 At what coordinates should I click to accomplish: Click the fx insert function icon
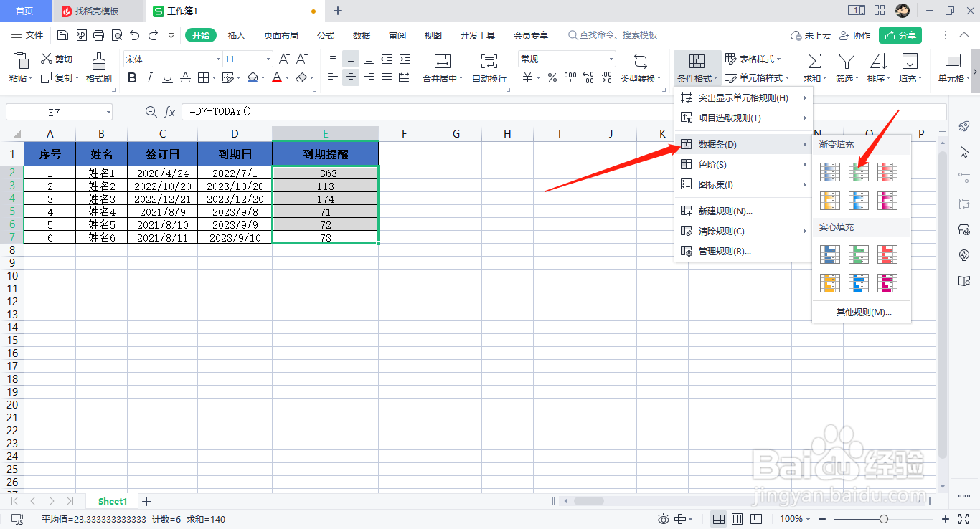pyautogui.click(x=170, y=112)
